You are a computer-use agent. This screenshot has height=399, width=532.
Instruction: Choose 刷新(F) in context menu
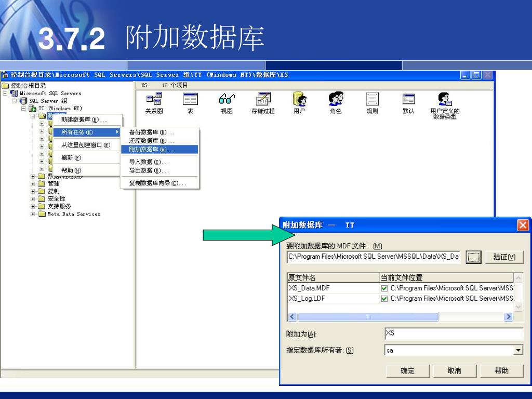coord(87,158)
